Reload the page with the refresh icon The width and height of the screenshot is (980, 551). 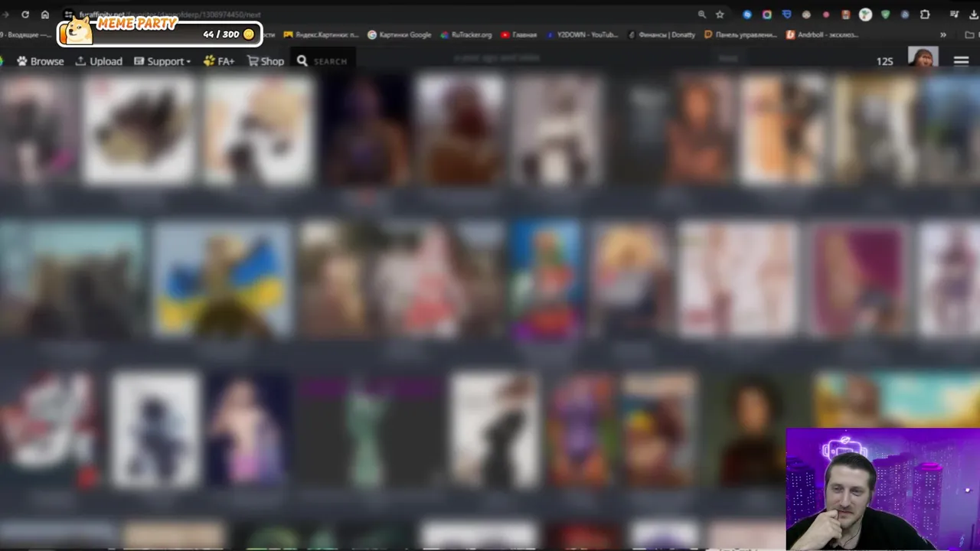tap(25, 15)
